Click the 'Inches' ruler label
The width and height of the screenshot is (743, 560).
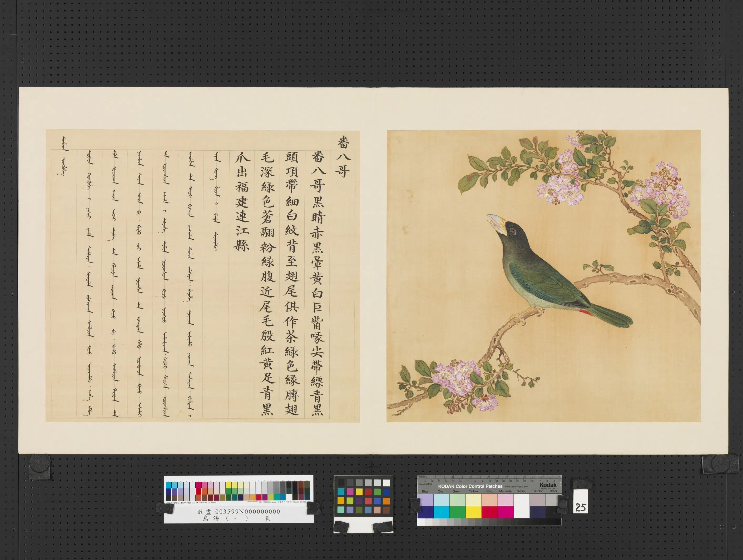click(x=422, y=477)
